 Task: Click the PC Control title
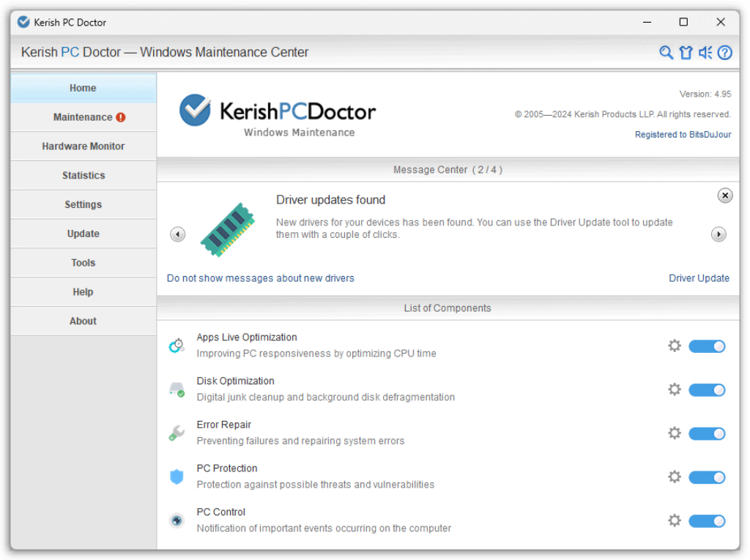coord(221,512)
